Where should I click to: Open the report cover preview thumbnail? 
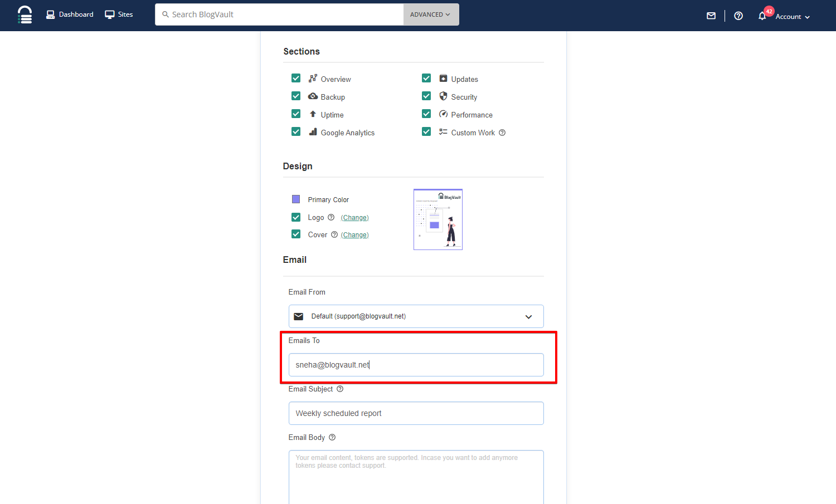438,219
